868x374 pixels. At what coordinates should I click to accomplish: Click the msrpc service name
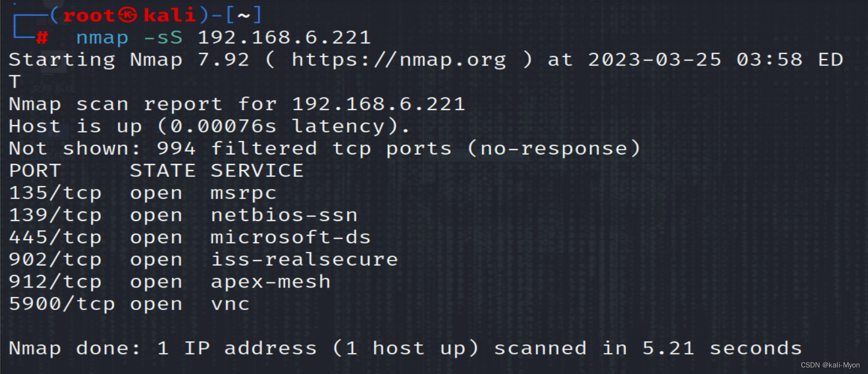[243, 193]
